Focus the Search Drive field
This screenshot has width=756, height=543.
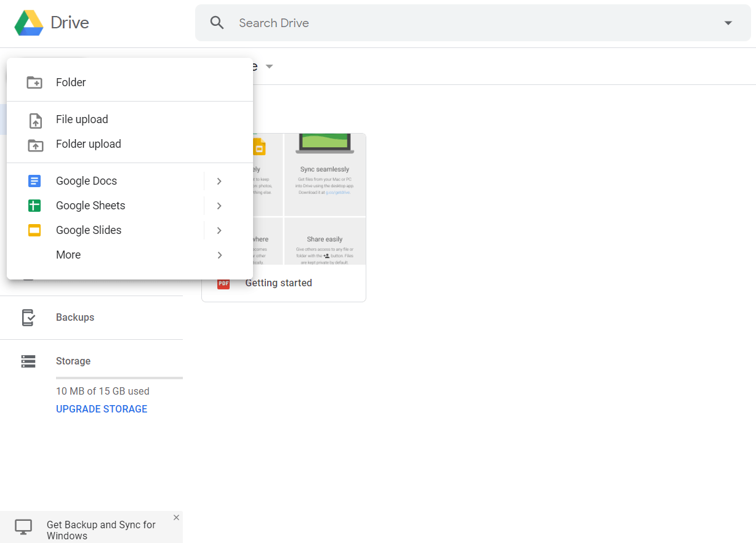(473, 23)
